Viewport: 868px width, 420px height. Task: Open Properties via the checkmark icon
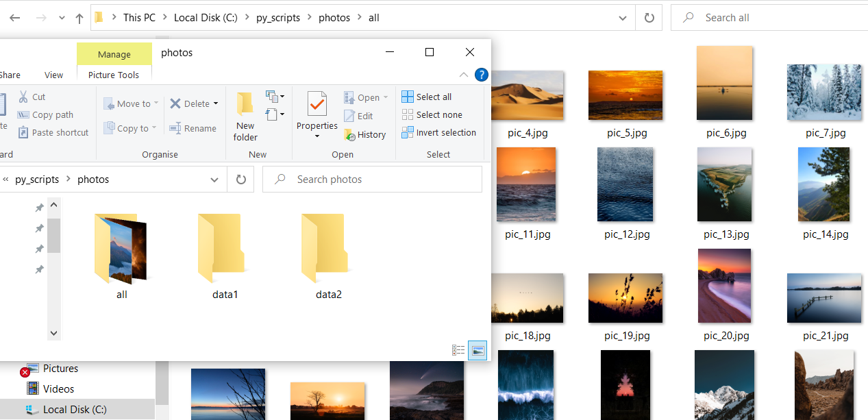317,104
